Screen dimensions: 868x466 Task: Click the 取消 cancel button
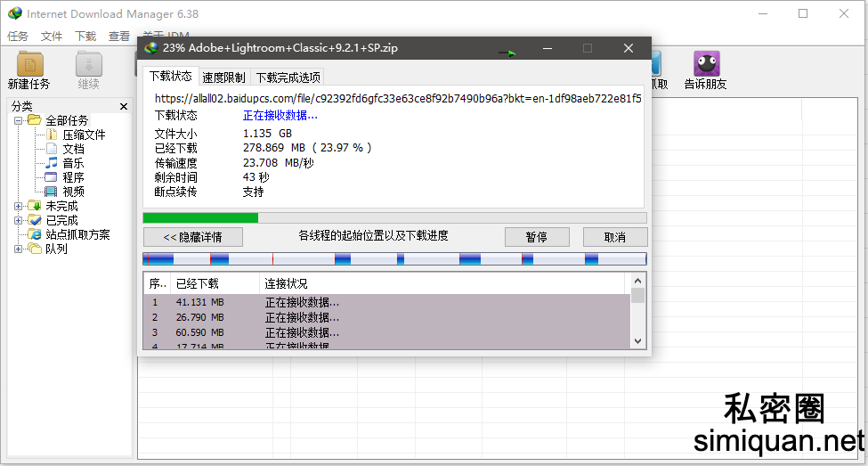[614, 237]
